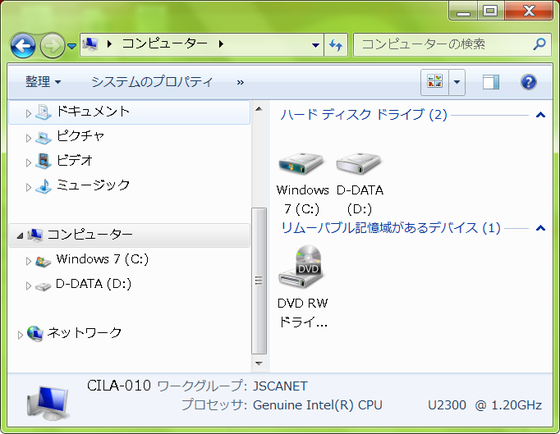Viewport: 560px width, 434px height.
Task: Select ピクチャ library in the sidebar
Action: [x=80, y=136]
